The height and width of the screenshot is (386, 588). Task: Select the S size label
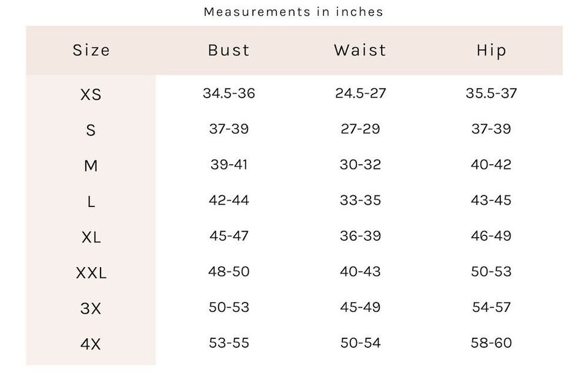point(91,130)
